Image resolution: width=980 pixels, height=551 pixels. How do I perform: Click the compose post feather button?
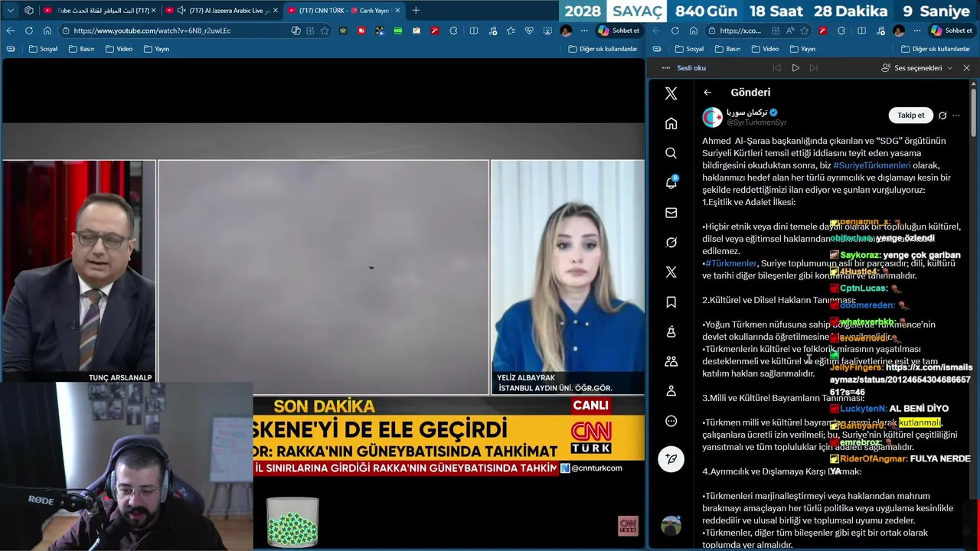pyautogui.click(x=671, y=459)
